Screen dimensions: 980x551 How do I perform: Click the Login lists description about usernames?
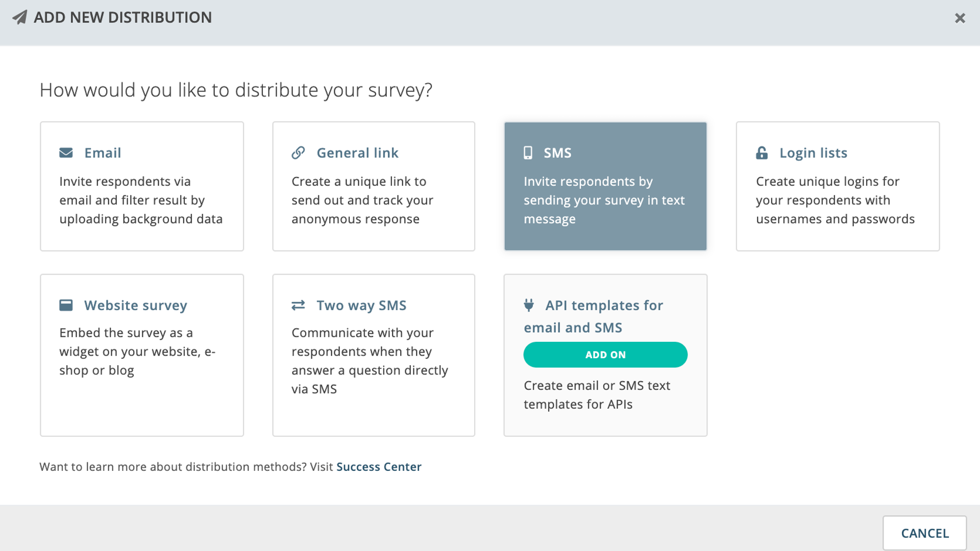(835, 200)
